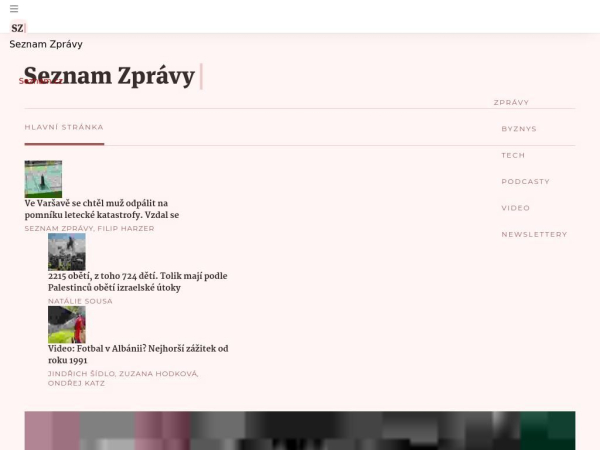
Task: Click the Warsaw monument article thumbnail
Action: 43,179
